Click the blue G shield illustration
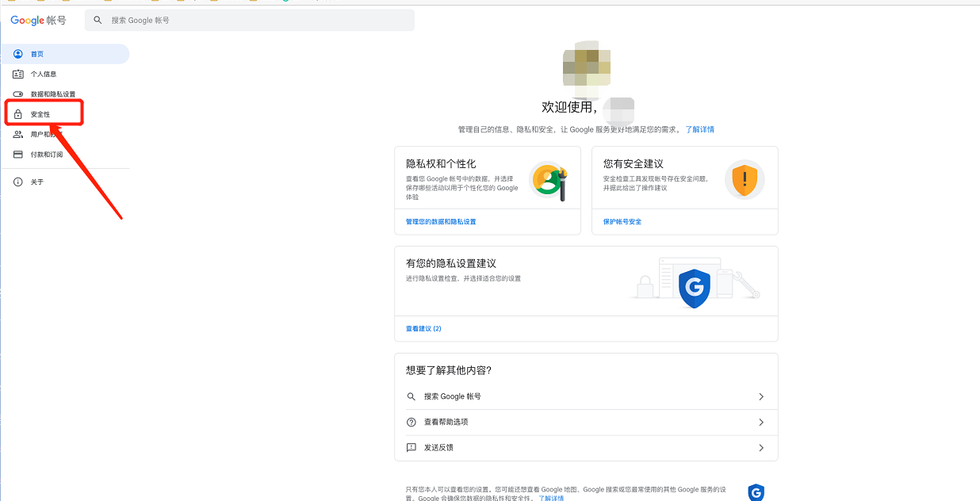Viewport: 980px width, 501px height. point(694,289)
